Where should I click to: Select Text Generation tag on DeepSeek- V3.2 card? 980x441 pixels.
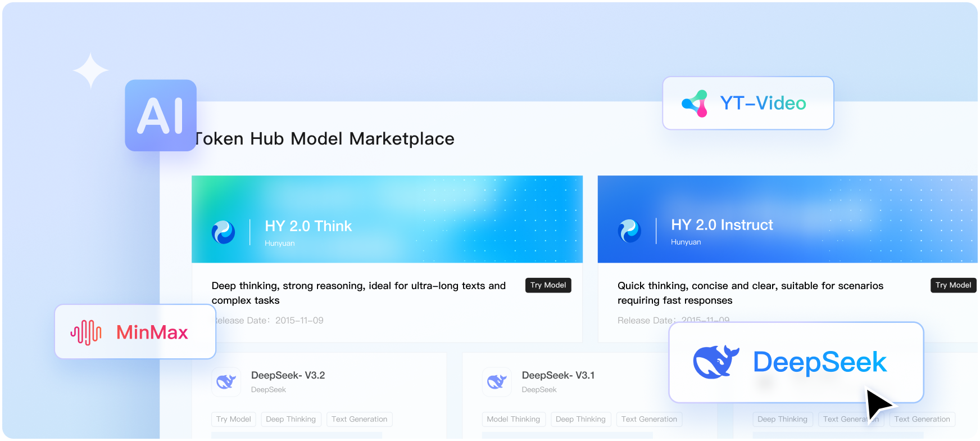point(360,419)
